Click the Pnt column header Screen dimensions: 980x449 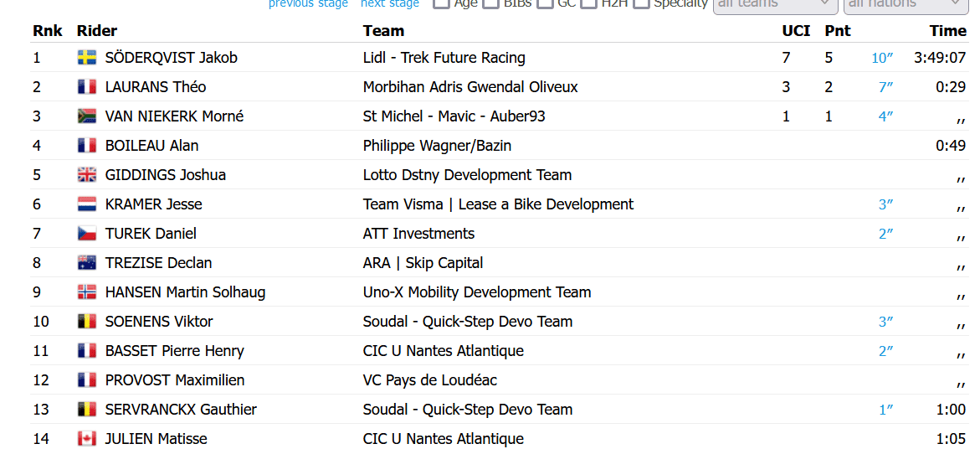[x=838, y=31]
